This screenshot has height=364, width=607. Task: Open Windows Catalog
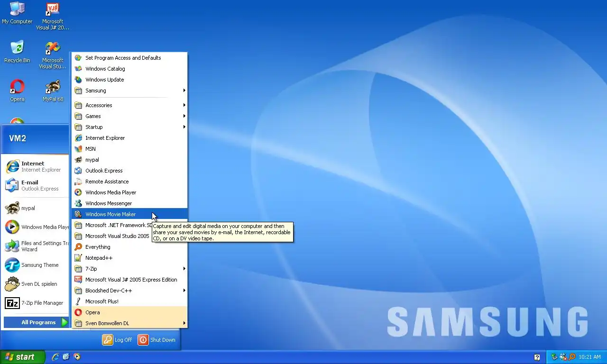click(129, 69)
